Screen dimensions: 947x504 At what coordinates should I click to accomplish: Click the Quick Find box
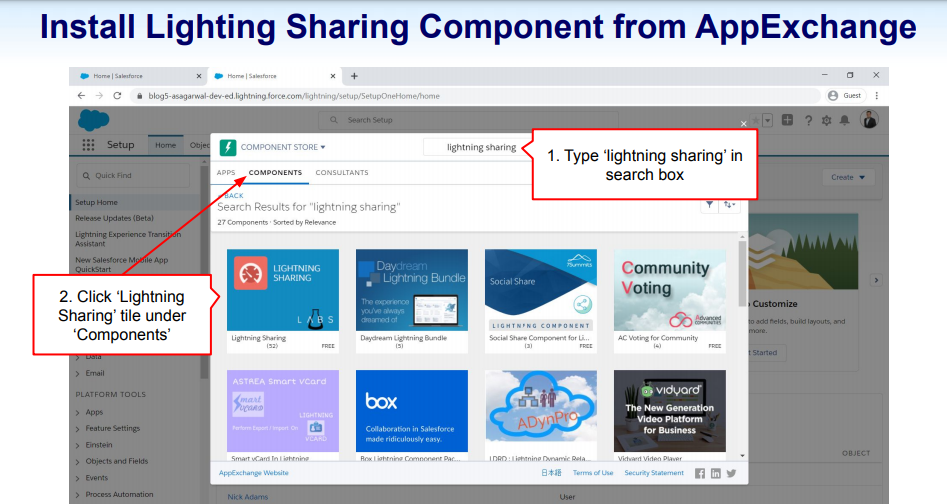tap(133, 176)
